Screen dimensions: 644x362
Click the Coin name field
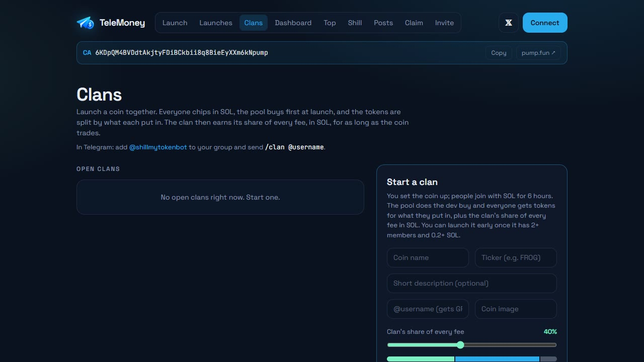click(428, 257)
